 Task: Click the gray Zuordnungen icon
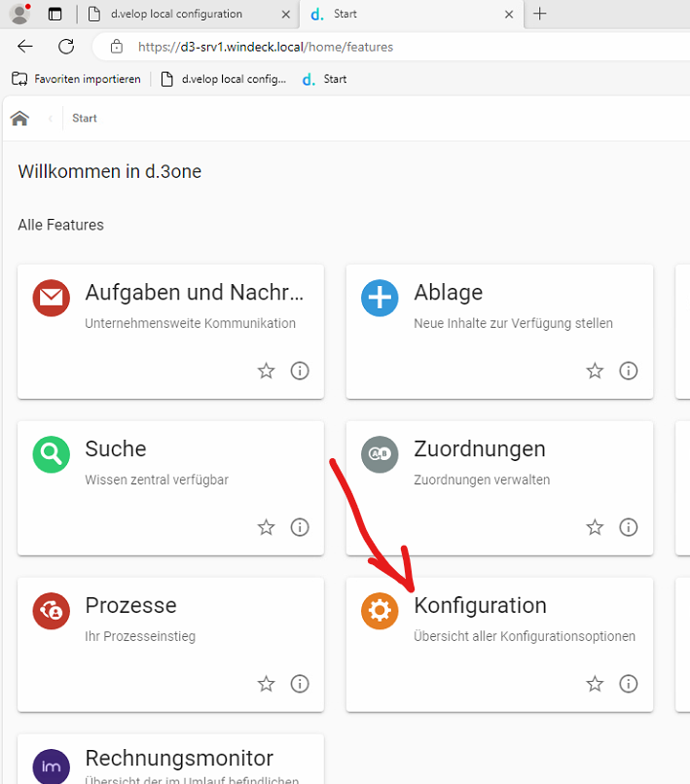point(380,454)
